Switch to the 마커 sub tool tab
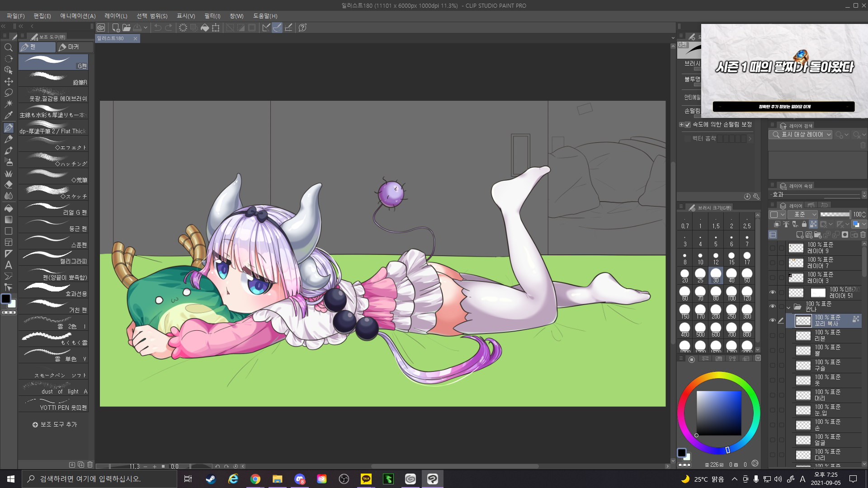The width and height of the screenshot is (868, 488). pyautogui.click(x=75, y=47)
